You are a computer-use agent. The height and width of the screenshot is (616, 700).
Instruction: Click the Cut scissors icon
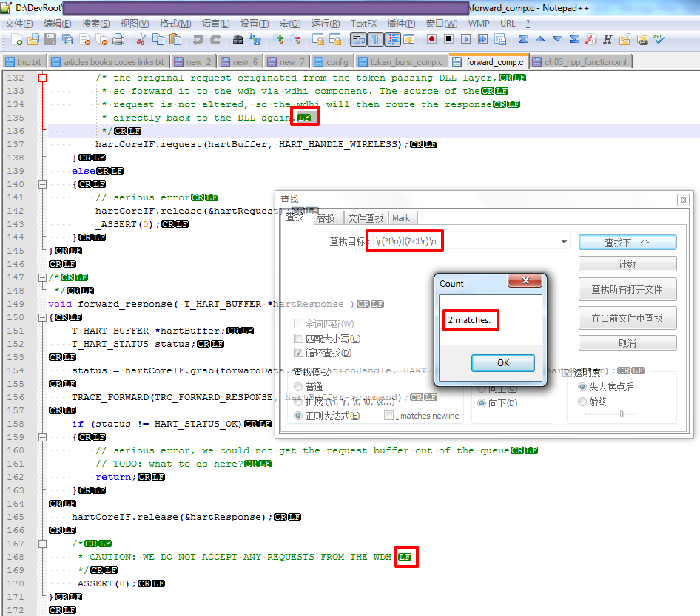141,40
